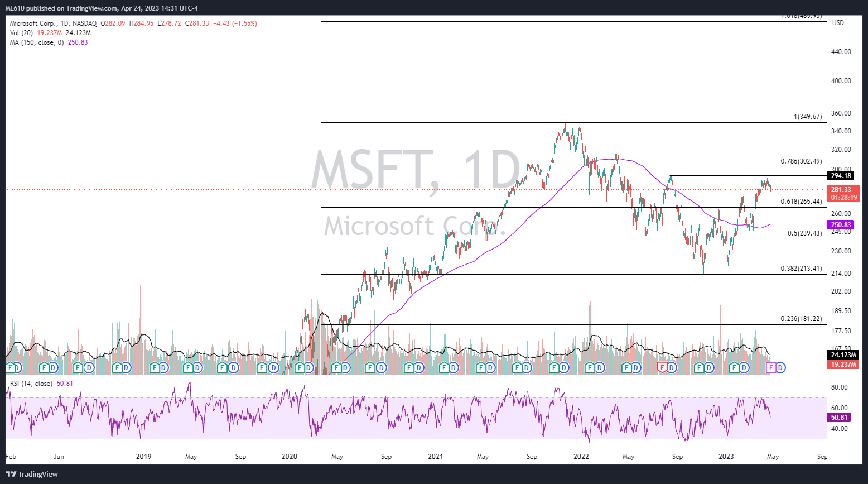Click the red earnings E marker
The width and height of the screenshot is (868, 484).
coord(662,367)
